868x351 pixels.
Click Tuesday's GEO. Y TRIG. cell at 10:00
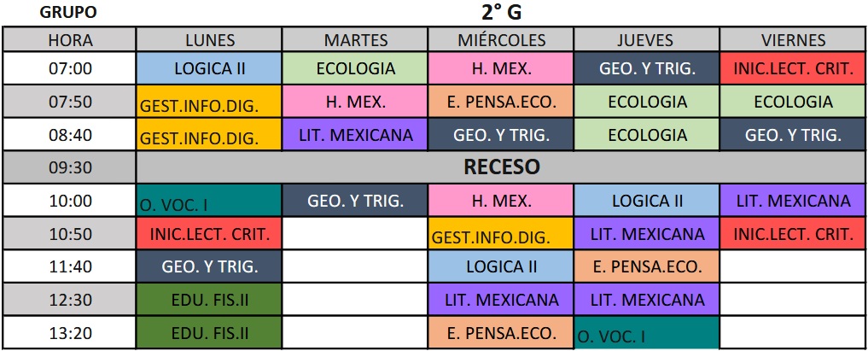point(355,201)
